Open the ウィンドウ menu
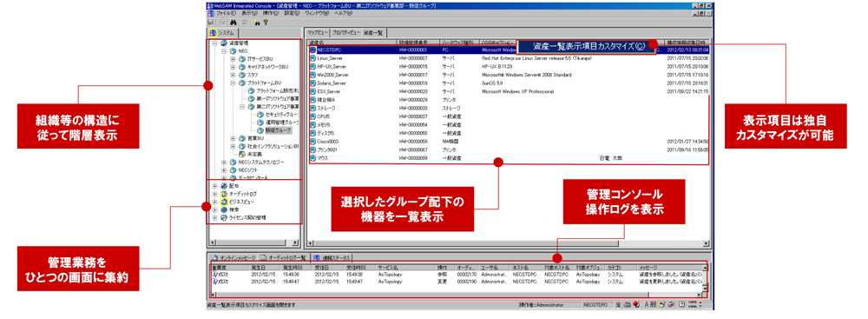Image resolution: width=868 pixels, height=319 pixels. coord(317,13)
